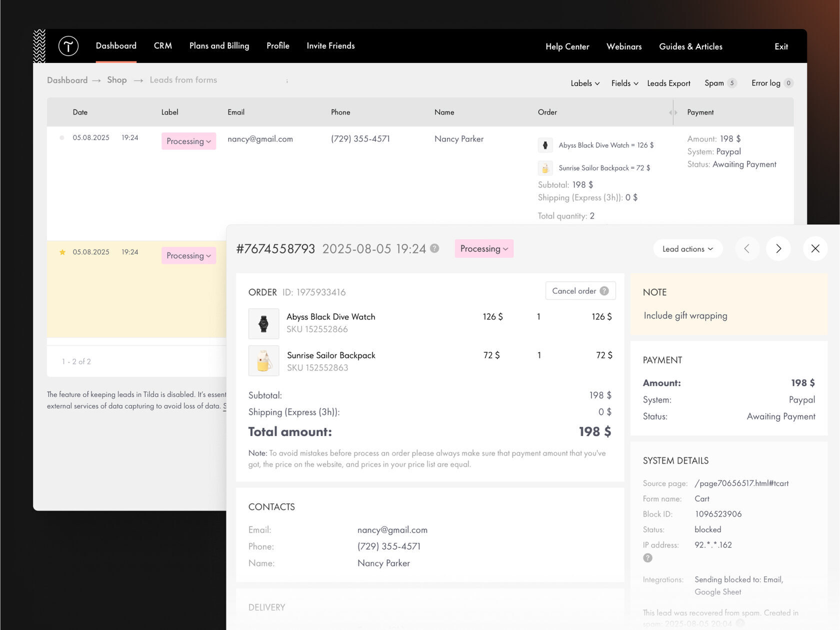Click Block ID 1096523906

718,514
